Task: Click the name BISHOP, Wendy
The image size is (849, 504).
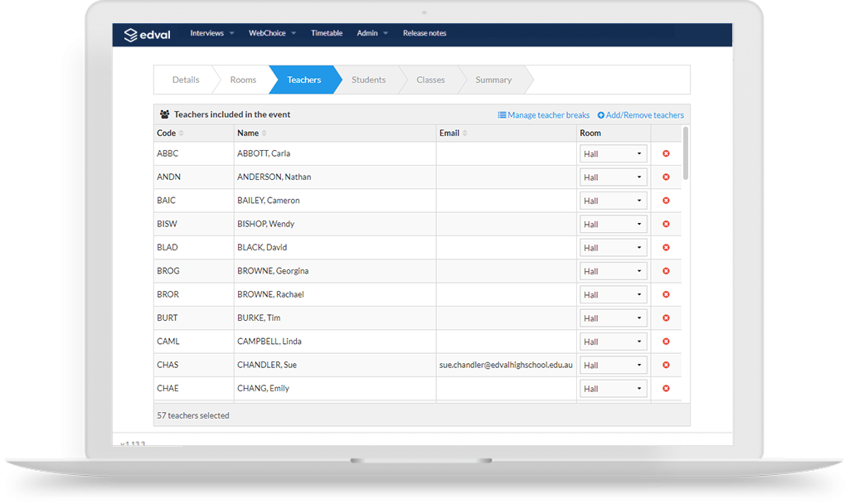Action: point(266,224)
